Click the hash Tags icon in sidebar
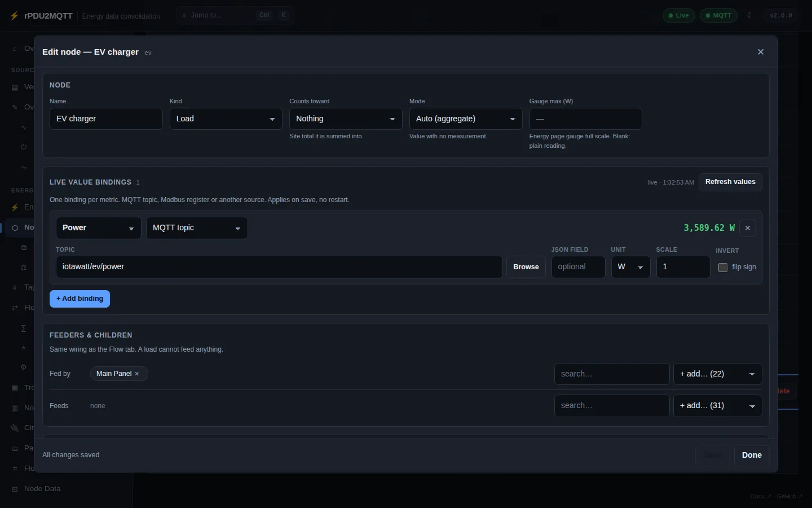This screenshot has height=508, width=812. click(15, 287)
